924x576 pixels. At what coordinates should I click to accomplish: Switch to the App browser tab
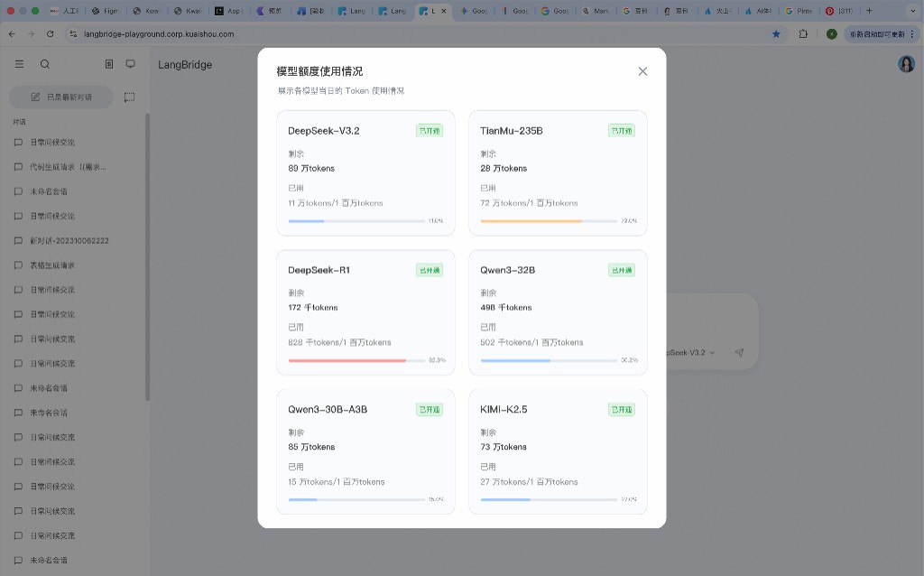(228, 11)
